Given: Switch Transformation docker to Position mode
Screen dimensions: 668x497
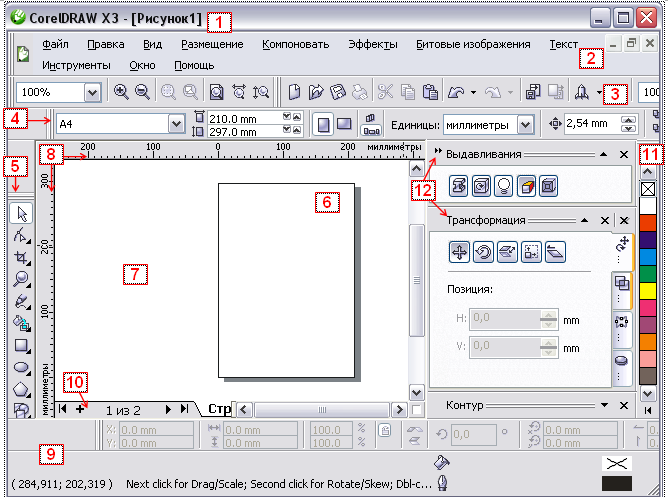Looking at the screenshot, I should [x=459, y=252].
